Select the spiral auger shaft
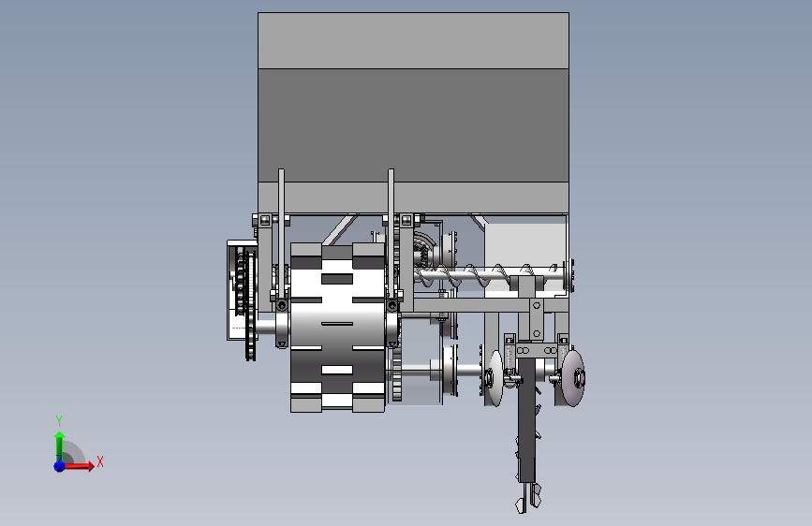This screenshot has height=526, width=812. tap(490, 275)
